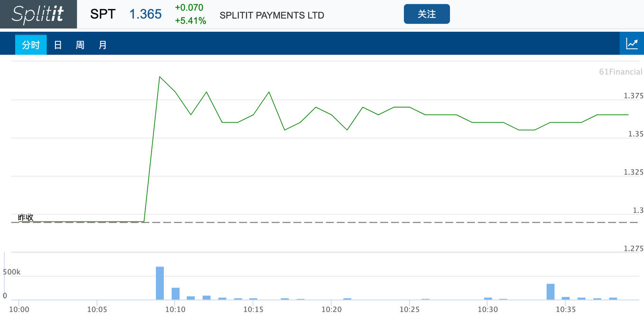The width and height of the screenshot is (644, 321).
Task: Click the 10:05 time axis label
Action: 97,309
